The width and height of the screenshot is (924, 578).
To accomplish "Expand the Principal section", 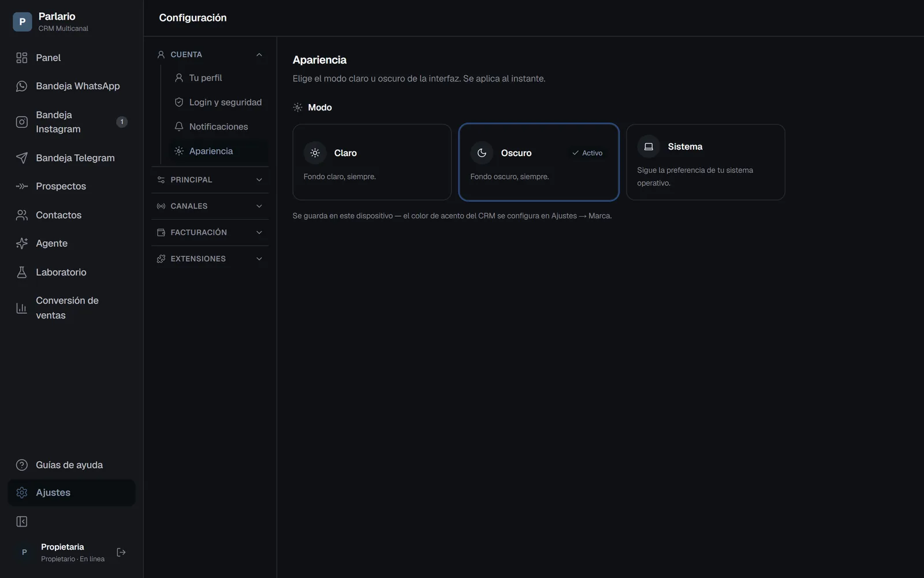I will pos(210,180).
